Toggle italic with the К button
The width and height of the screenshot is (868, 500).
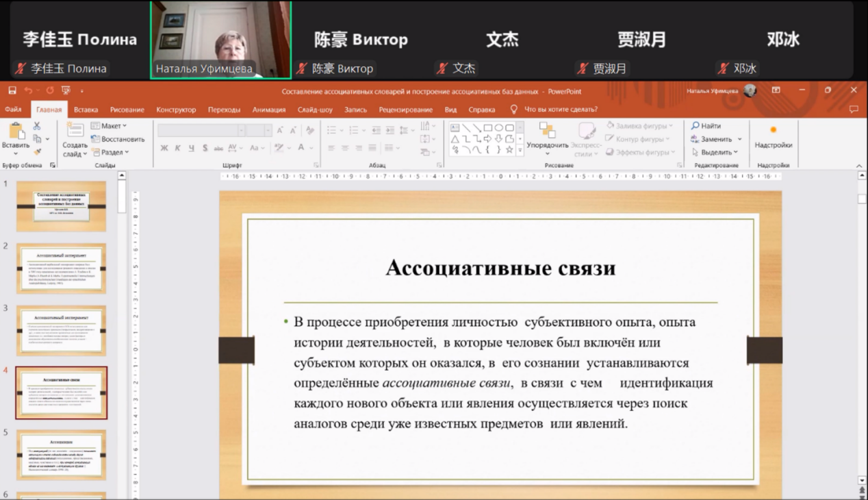[x=177, y=147]
